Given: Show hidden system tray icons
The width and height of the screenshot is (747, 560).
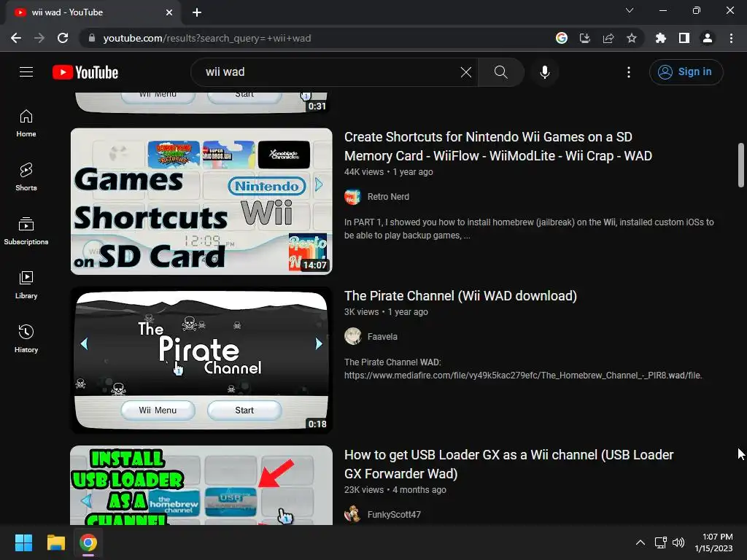Looking at the screenshot, I should 640,542.
